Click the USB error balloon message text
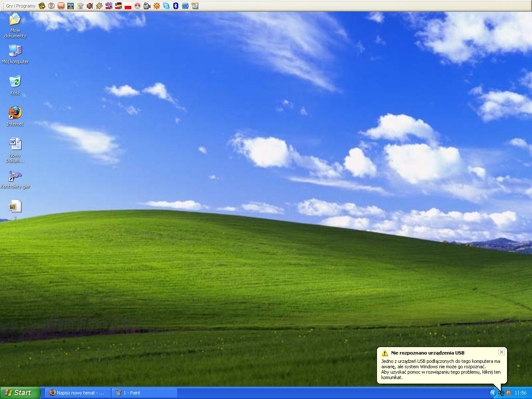 pos(441,369)
